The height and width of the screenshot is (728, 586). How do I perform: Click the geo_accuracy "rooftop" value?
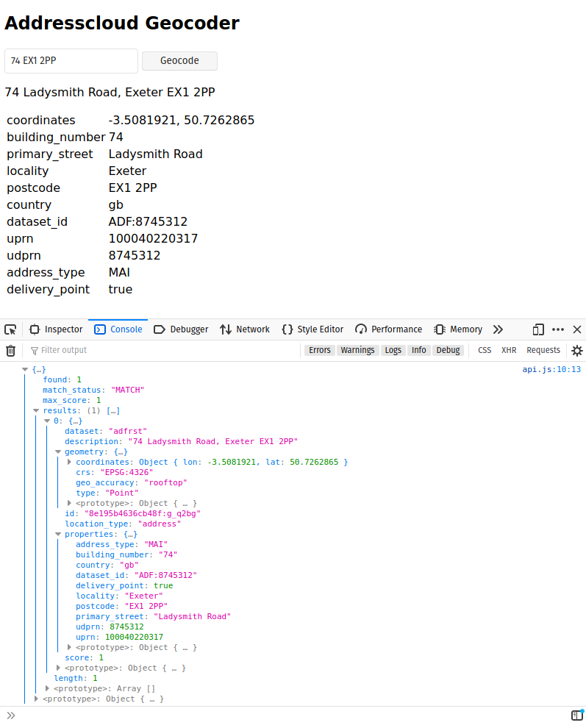[x=165, y=483]
